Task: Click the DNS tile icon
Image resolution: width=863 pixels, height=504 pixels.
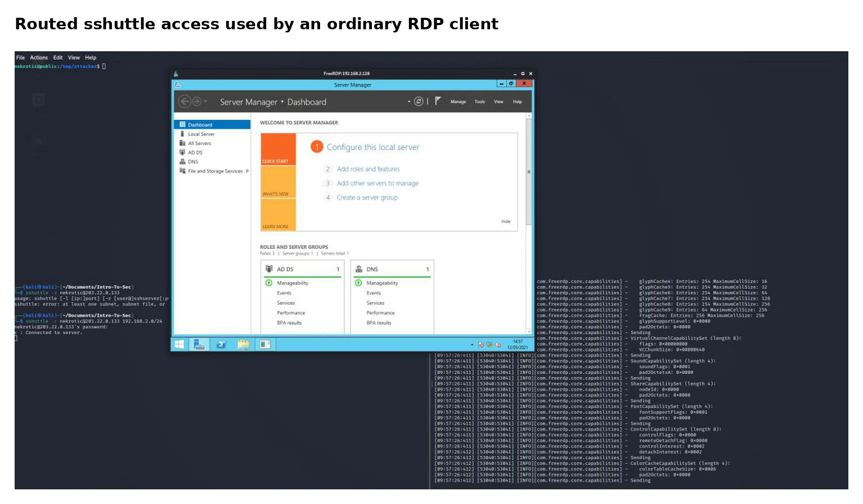Action: pyautogui.click(x=359, y=269)
